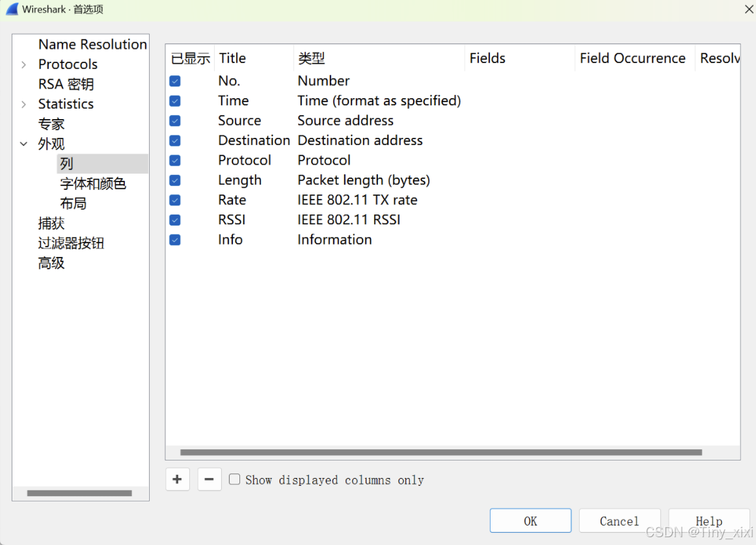Select the 外观 appearance category
Viewport: 756px width, 545px height.
(x=51, y=144)
